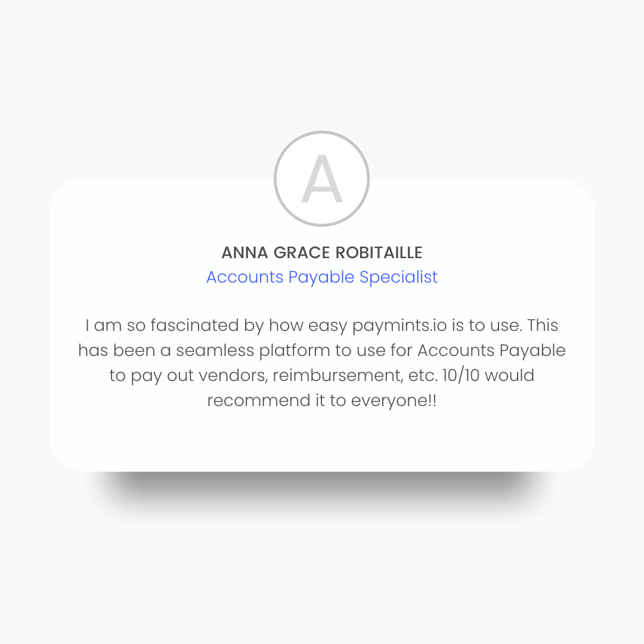Click the 10/10 rating text
644x644 pixels.
click(461, 376)
